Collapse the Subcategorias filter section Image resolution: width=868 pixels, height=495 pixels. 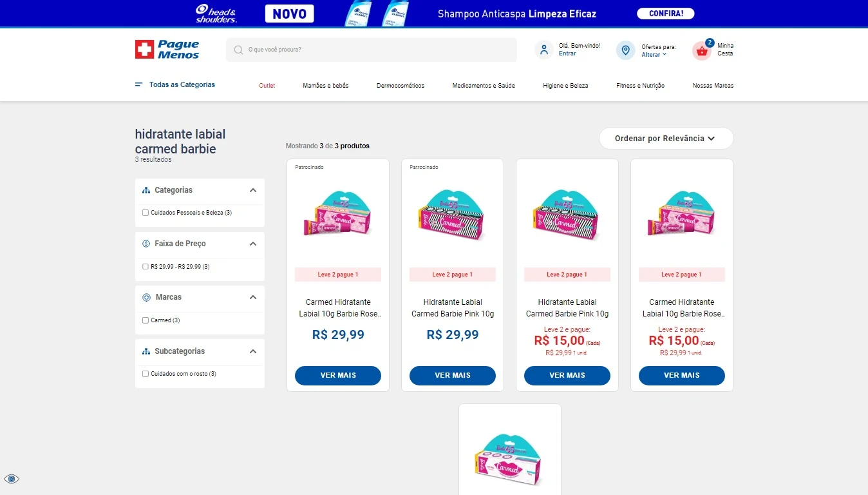pos(253,351)
